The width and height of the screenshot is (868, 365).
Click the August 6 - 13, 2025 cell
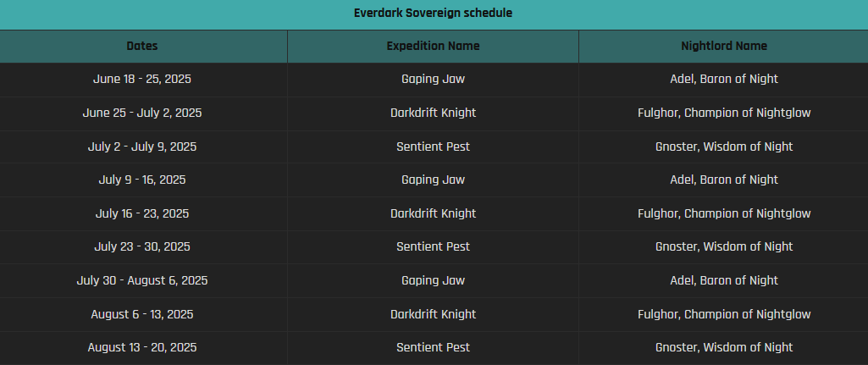142,314
